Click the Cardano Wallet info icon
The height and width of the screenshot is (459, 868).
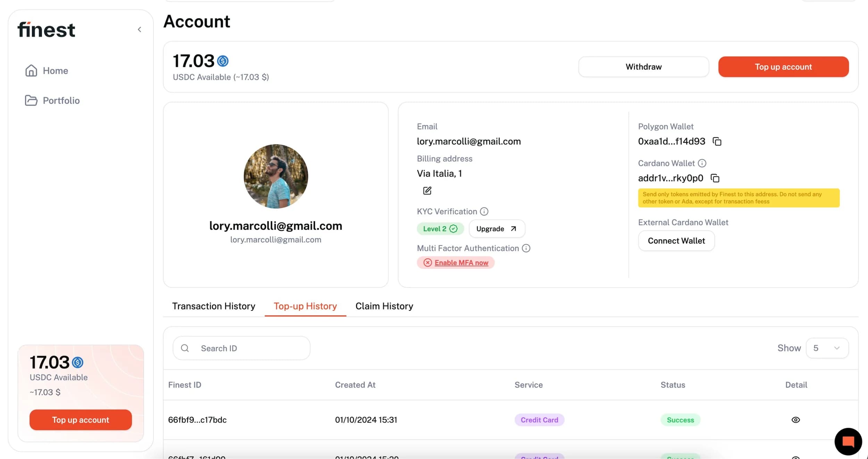pos(702,163)
